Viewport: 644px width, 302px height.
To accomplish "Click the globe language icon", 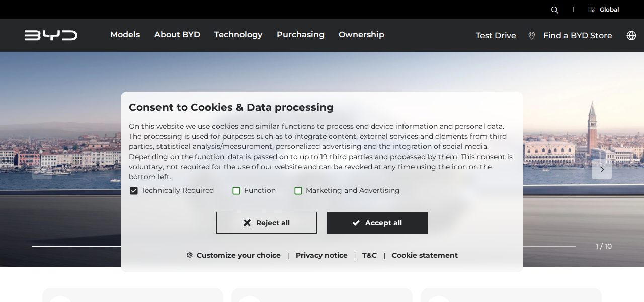I will (631, 35).
